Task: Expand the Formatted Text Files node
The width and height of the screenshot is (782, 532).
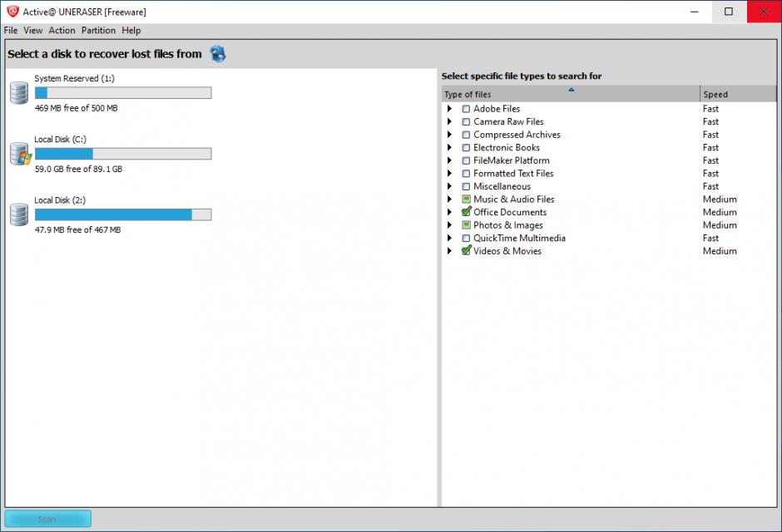Action: pos(449,174)
